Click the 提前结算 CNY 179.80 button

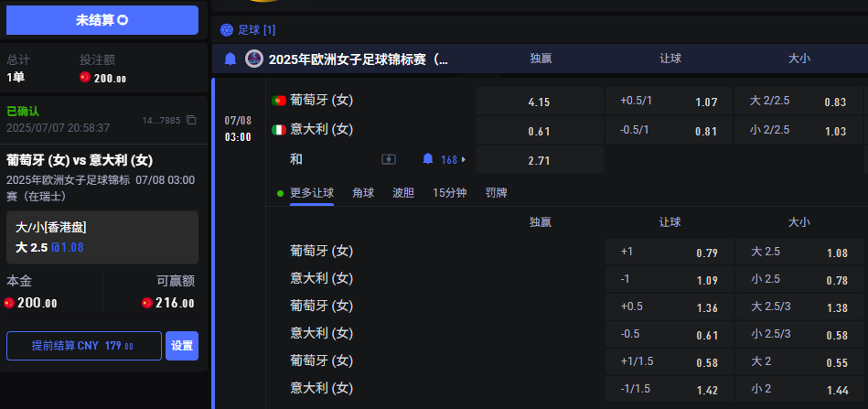[83, 346]
